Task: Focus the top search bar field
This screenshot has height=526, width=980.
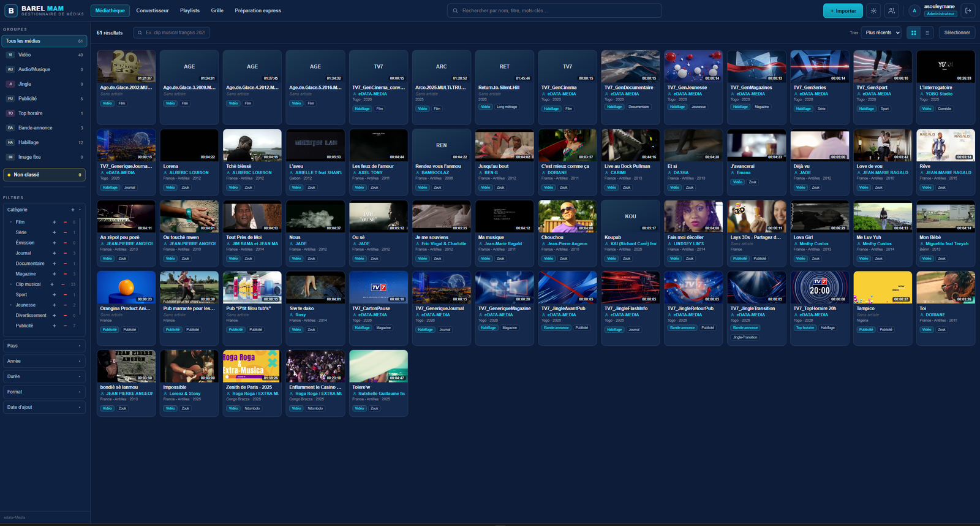Action: click(554, 10)
